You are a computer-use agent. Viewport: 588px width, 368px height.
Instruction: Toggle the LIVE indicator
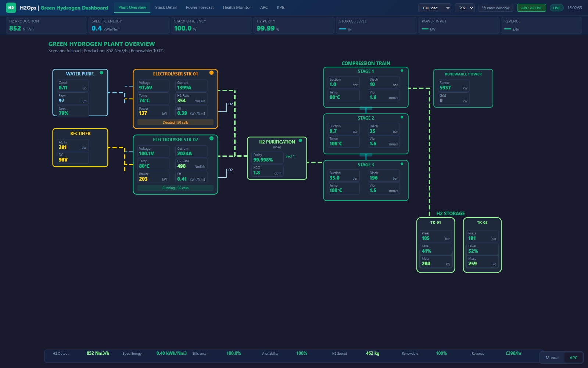(556, 7)
